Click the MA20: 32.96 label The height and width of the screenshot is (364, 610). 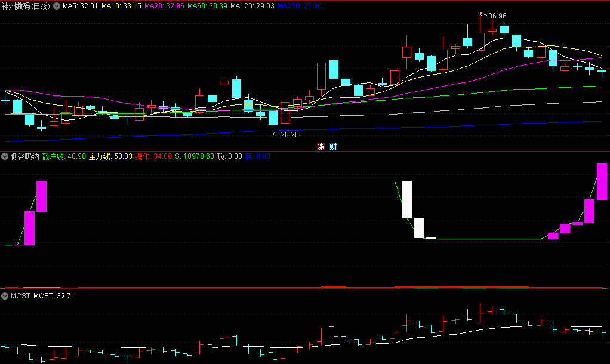coord(164,6)
